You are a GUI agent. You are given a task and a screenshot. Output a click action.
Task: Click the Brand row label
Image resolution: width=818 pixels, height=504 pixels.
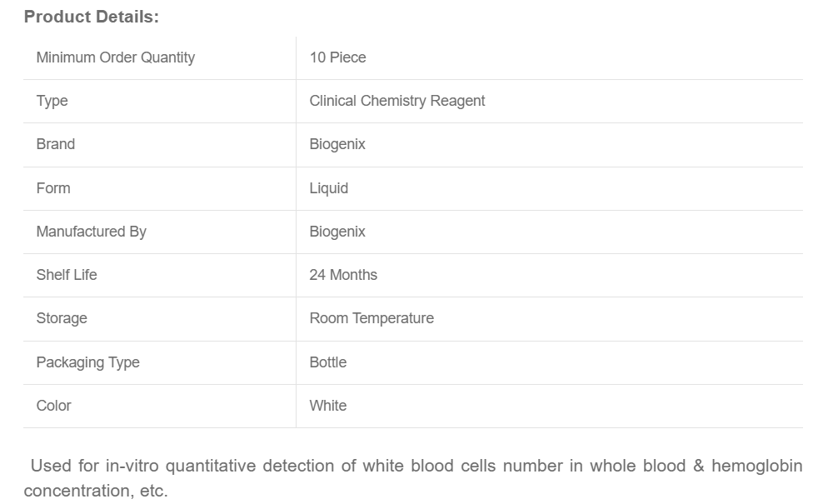point(55,144)
